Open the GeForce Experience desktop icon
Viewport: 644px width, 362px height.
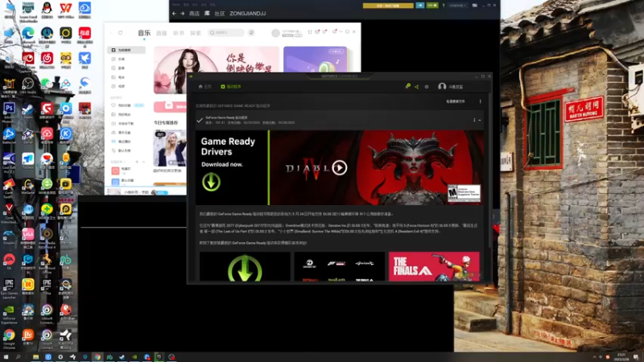pos(9,315)
